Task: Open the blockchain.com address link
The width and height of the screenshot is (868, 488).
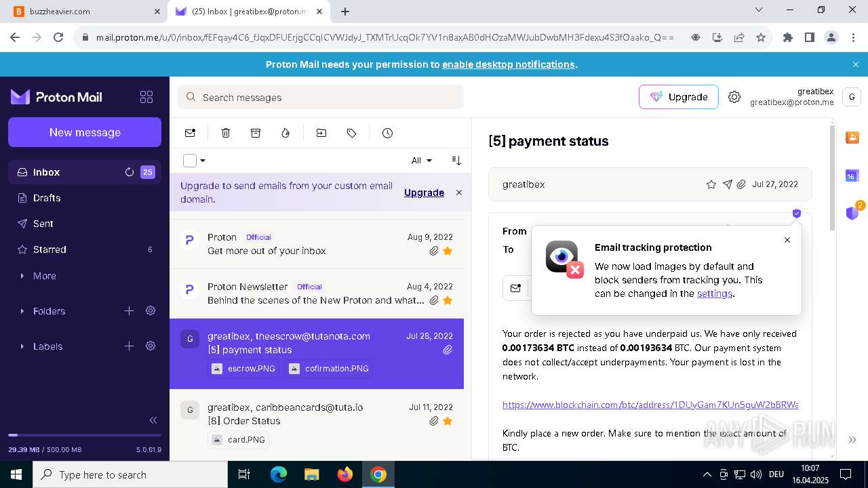Action: click(650, 405)
